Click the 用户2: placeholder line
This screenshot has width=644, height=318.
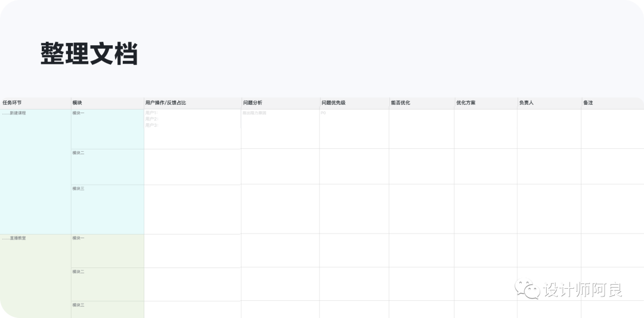click(151, 119)
